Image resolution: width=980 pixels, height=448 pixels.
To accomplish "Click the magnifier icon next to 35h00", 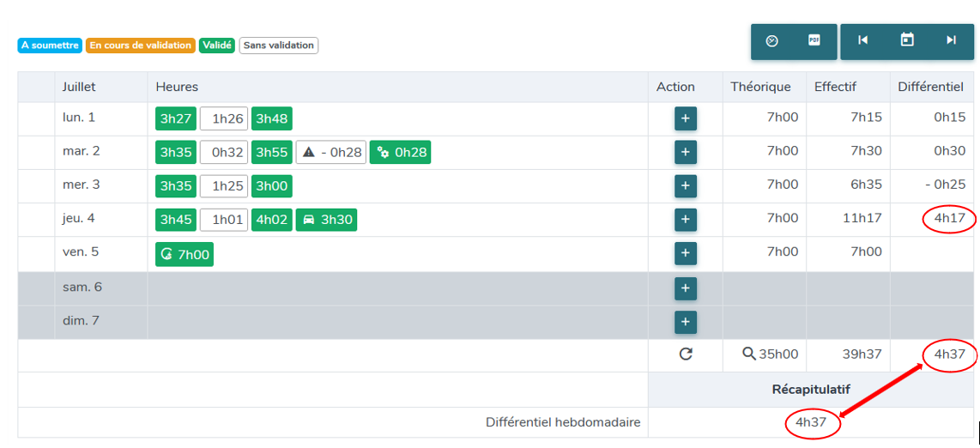I will pos(749,354).
